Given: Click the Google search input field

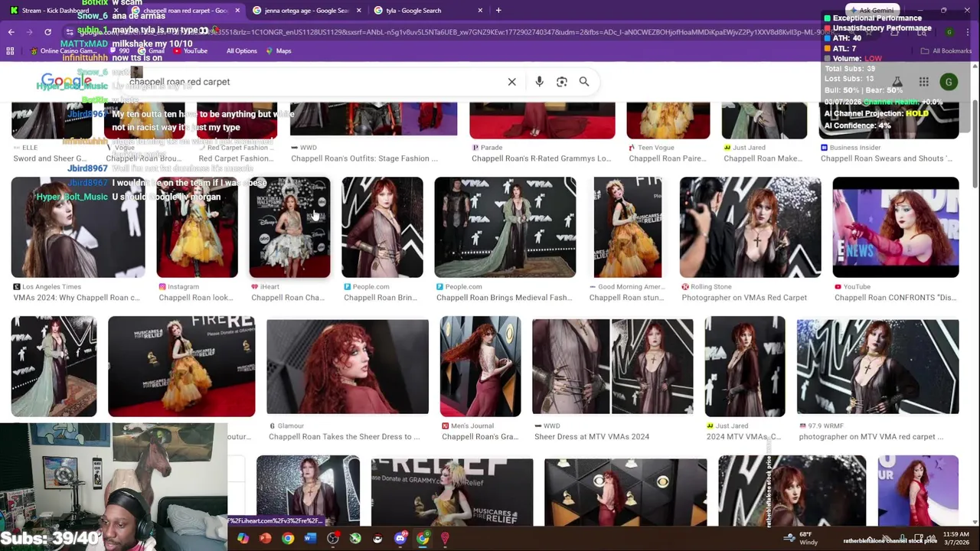Looking at the screenshot, I should 314,82.
